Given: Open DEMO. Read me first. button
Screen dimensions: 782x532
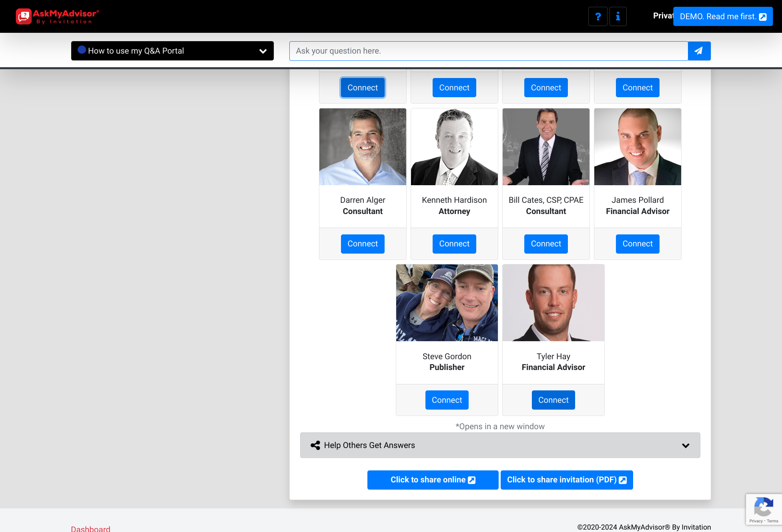Looking at the screenshot, I should tap(723, 16).
